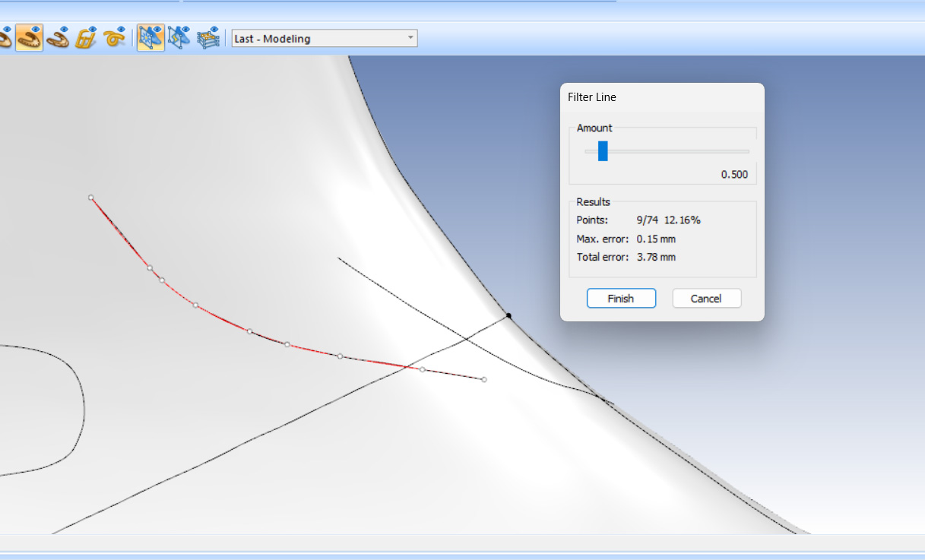Open the Last - Modeling combo box
Screen dimensions: 925x560
pos(318,38)
